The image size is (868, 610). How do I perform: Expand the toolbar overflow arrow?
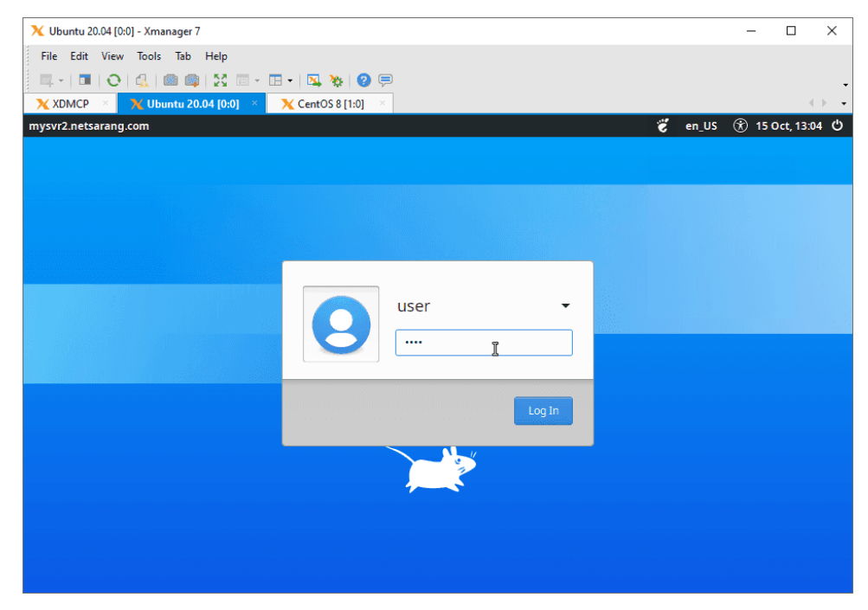[845, 85]
